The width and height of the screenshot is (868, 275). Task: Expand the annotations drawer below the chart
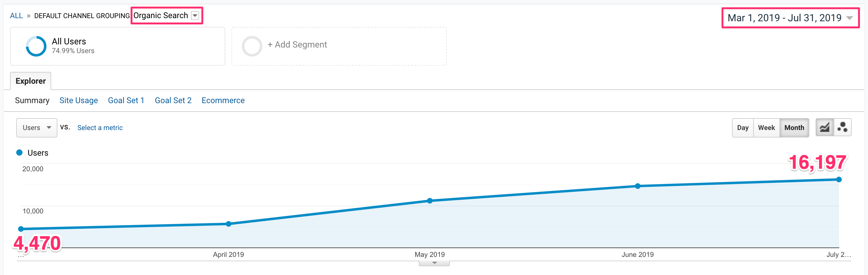tap(434, 263)
